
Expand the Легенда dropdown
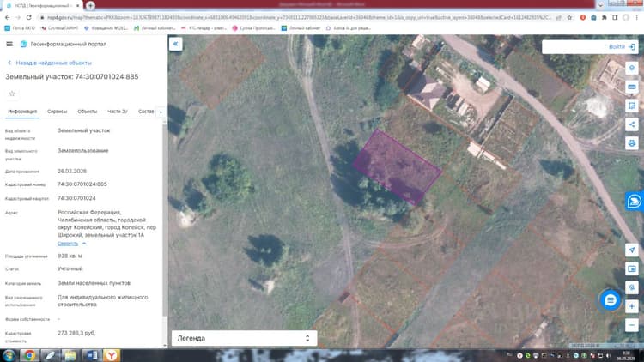click(x=244, y=338)
